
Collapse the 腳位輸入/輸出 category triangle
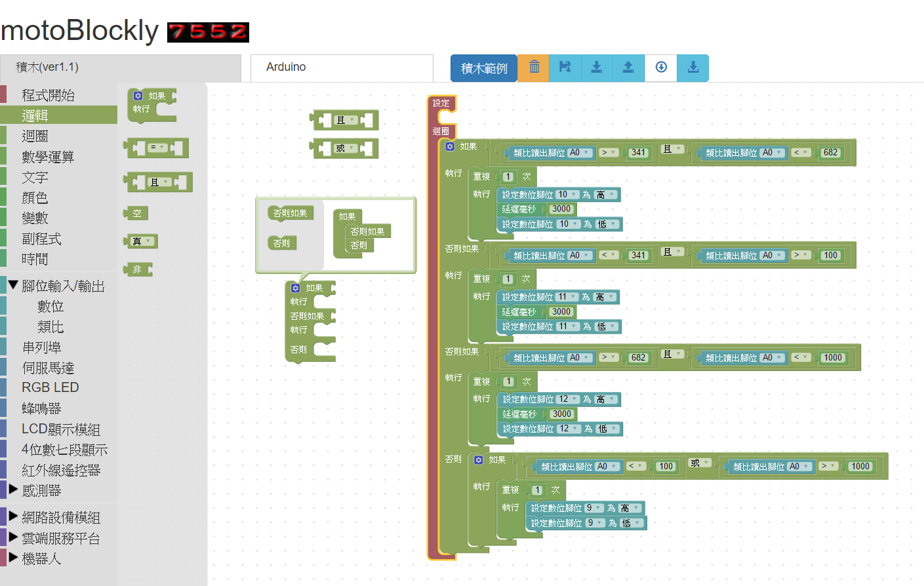pos(13,285)
